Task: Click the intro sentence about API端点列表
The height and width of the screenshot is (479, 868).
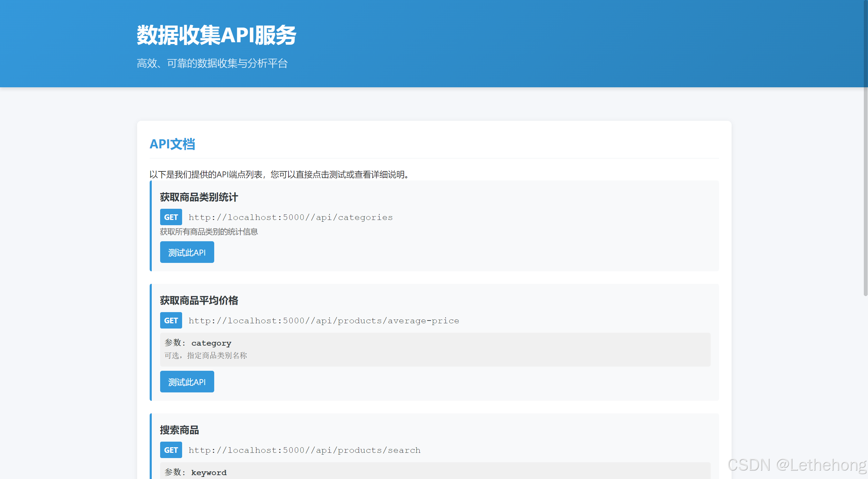Action: pyautogui.click(x=279, y=175)
